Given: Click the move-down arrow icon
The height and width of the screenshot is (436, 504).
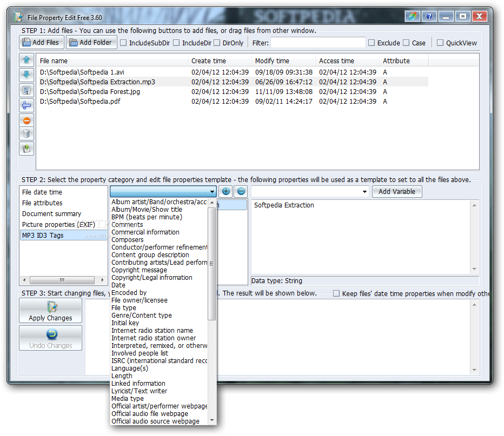Looking at the screenshot, I should pos(26,75).
